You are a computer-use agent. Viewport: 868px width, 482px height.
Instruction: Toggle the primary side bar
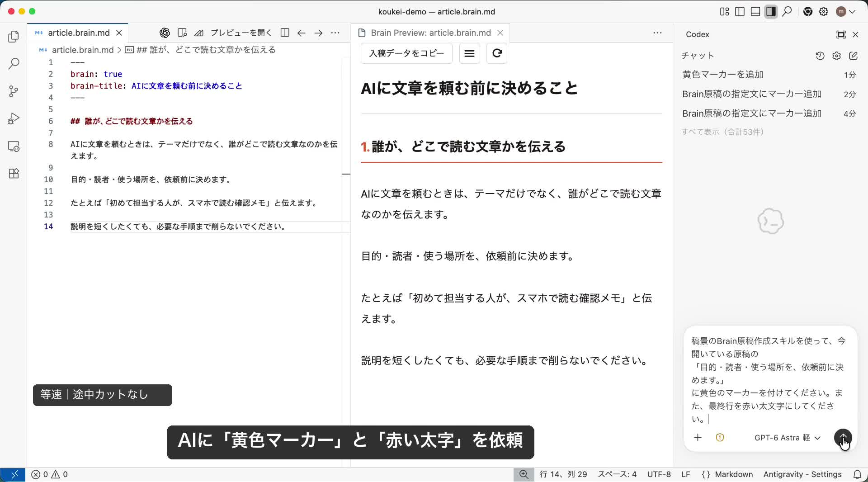[740, 12]
